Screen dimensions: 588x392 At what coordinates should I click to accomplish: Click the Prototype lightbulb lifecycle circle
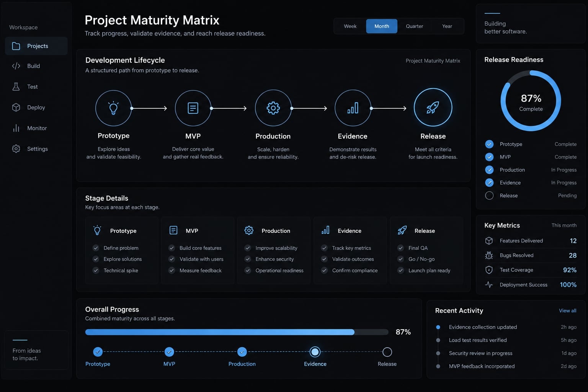(x=113, y=108)
